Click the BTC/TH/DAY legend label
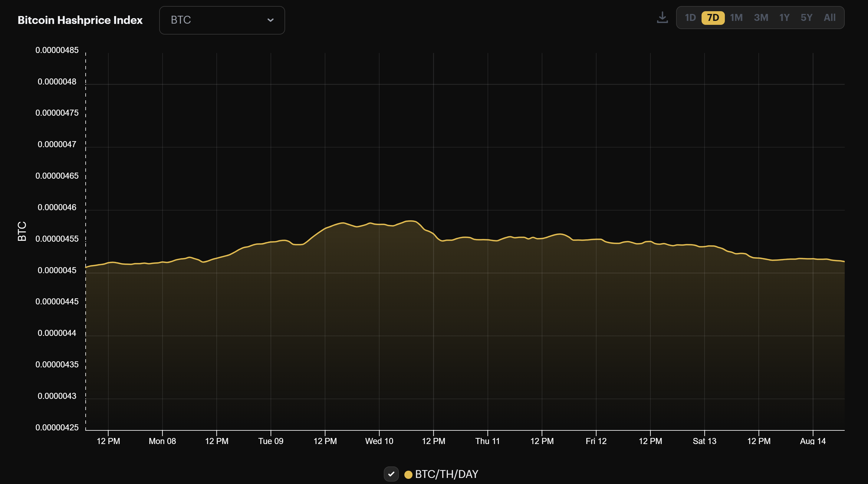868x484 pixels. pyautogui.click(x=446, y=474)
